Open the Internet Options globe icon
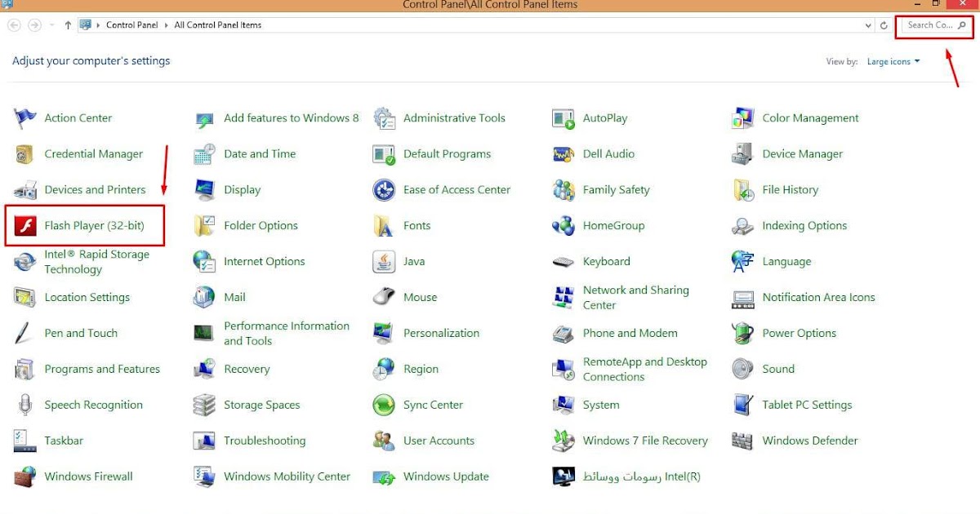The width and height of the screenshot is (980, 514). point(204,262)
